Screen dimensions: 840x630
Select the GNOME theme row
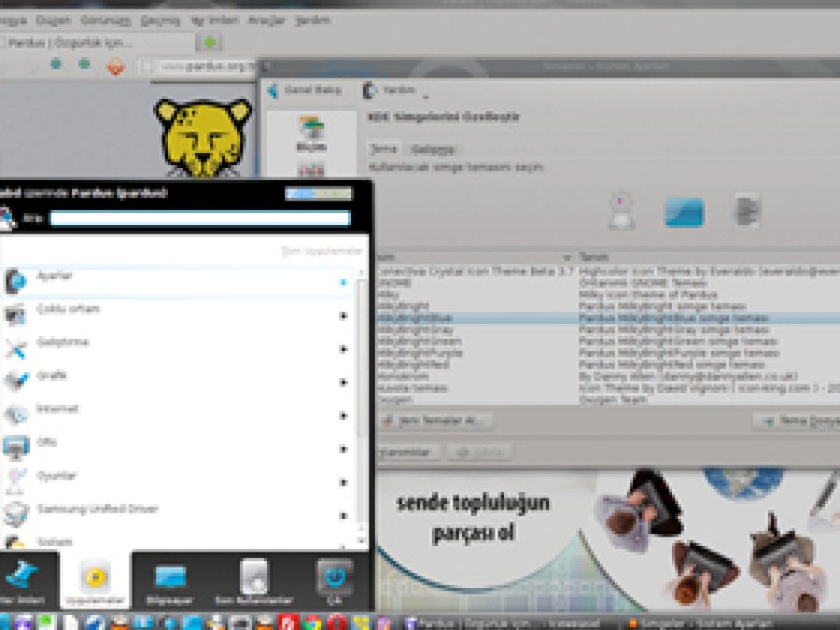(x=608, y=283)
